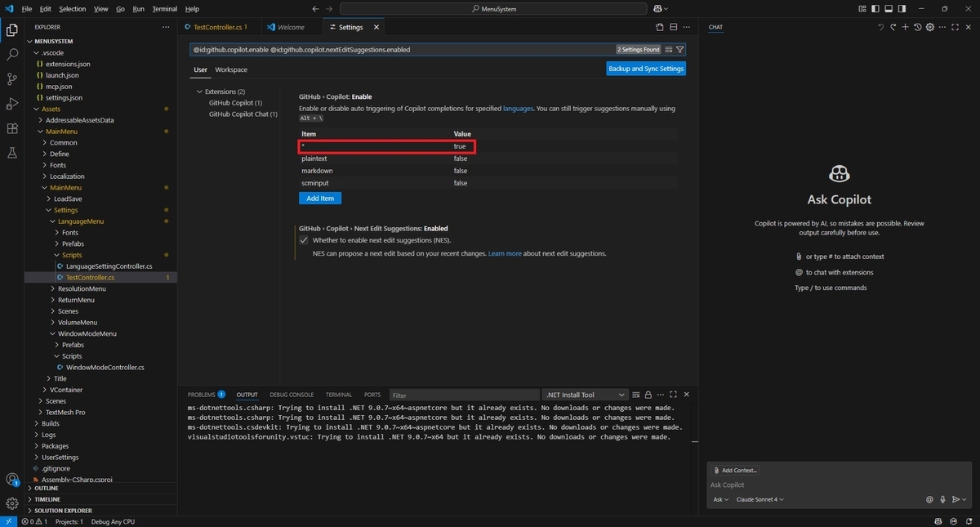Click the Add Item button
This screenshot has height=527, width=980.
320,198
